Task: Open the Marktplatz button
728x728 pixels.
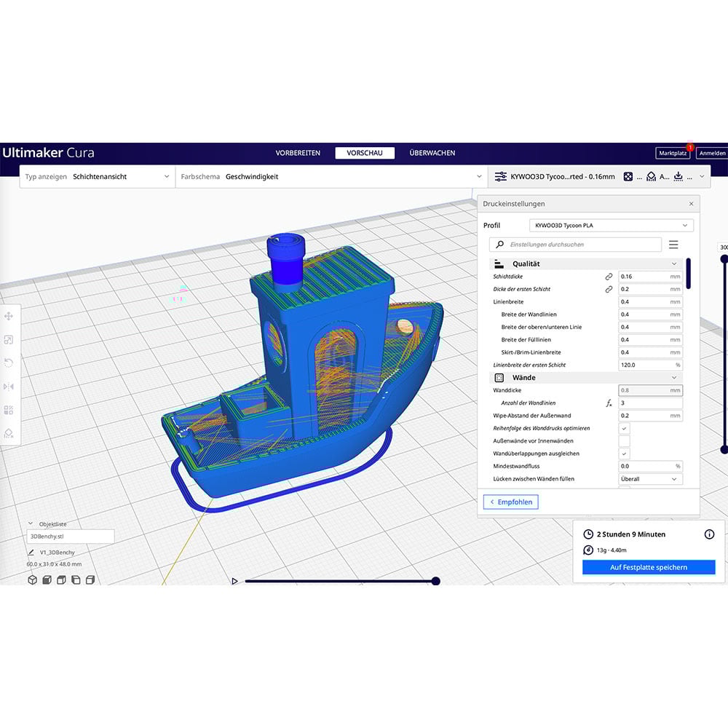Action: 673,153
